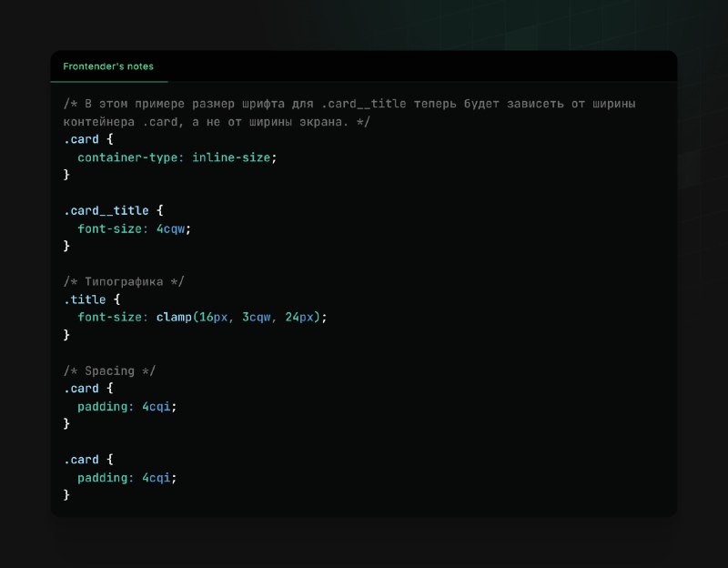728x568 pixels.
Task: Click the clamp function name
Action: click(x=173, y=318)
